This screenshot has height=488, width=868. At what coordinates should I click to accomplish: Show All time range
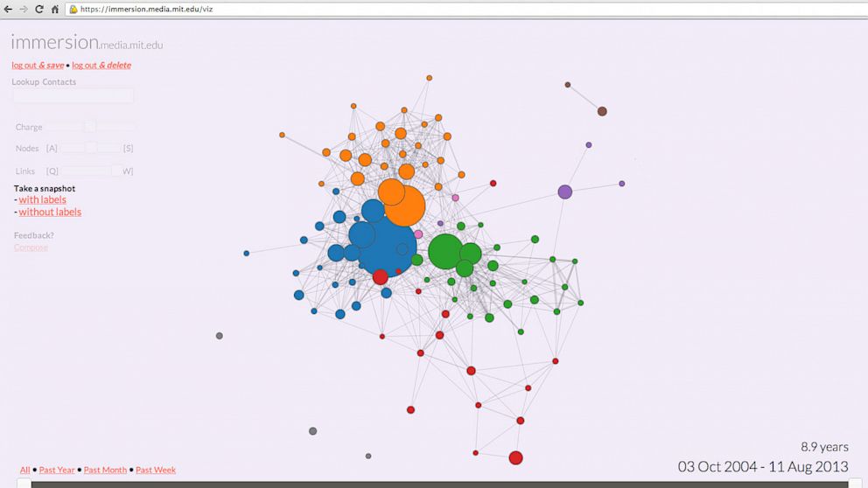pos(24,470)
